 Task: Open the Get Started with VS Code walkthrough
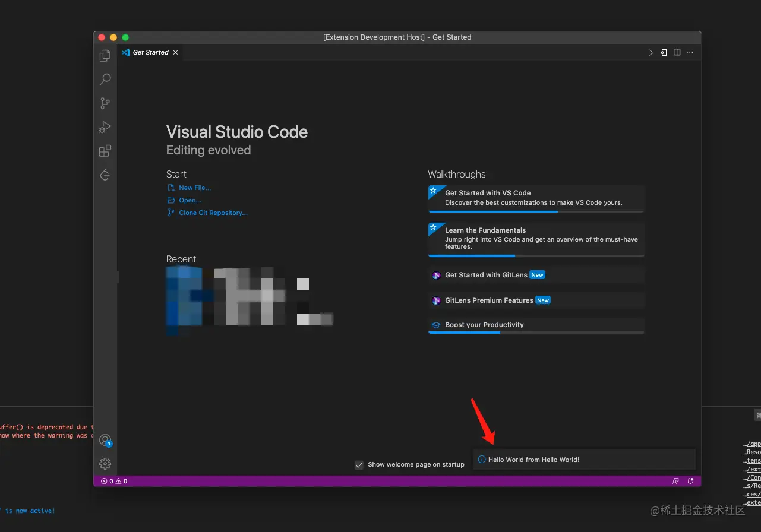(536, 198)
